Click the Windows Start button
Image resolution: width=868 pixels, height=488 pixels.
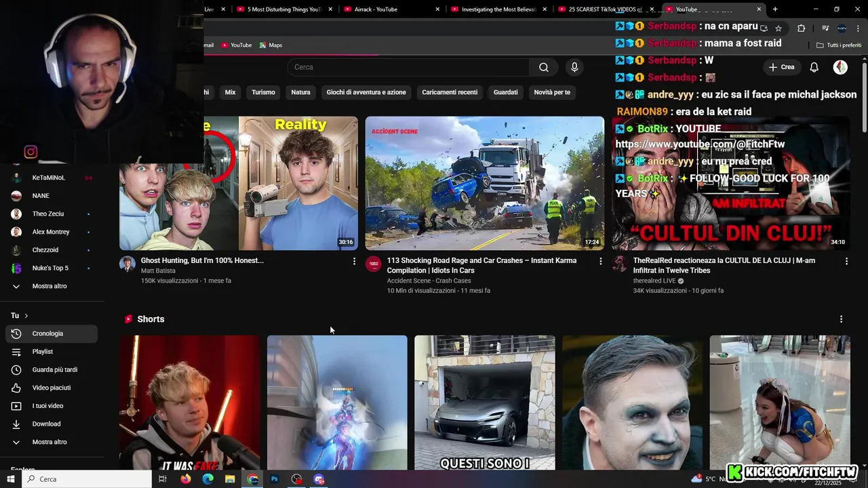tap(11, 479)
